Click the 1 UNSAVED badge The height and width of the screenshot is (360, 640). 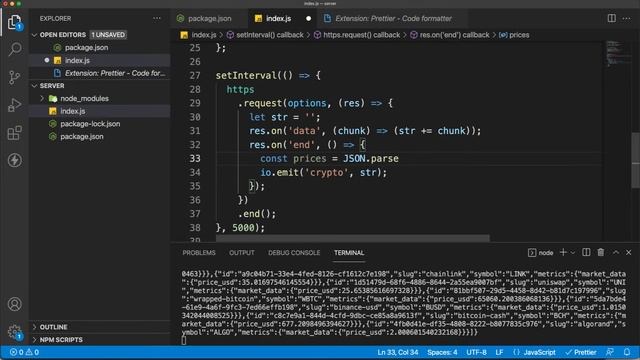[x=108, y=35]
